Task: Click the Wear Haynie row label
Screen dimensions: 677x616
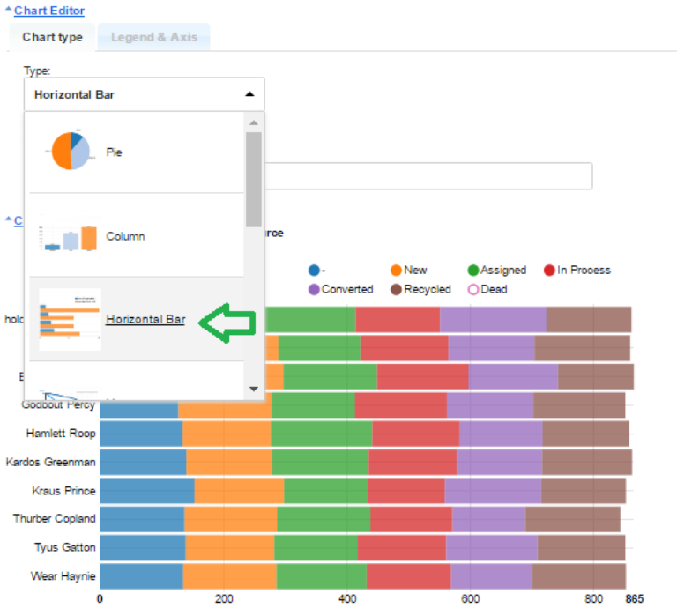Action: click(63, 576)
